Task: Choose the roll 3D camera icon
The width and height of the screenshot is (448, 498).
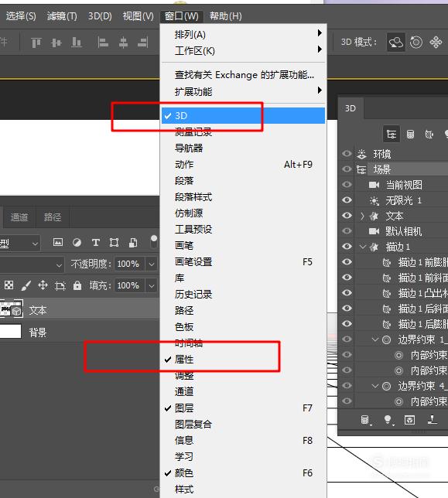Action: coord(416,42)
